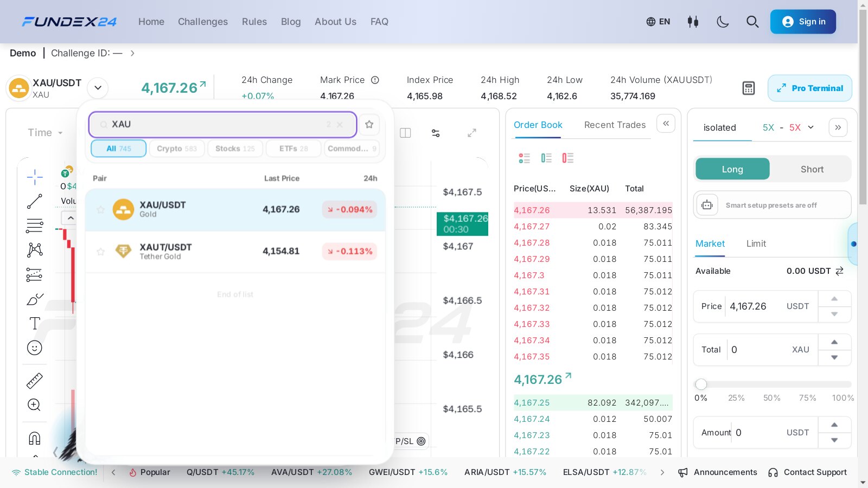Switch position side to Short

click(812, 169)
